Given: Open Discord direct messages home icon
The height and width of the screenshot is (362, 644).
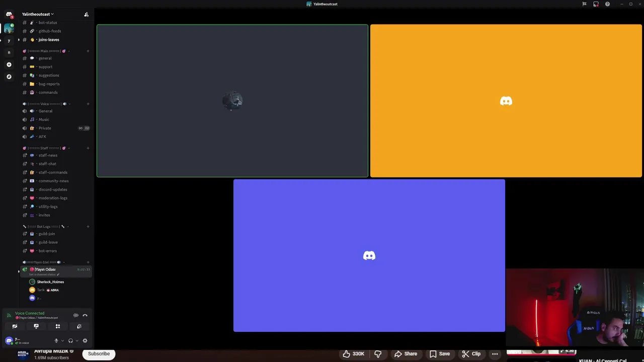Looking at the screenshot, I should pos(9,14).
